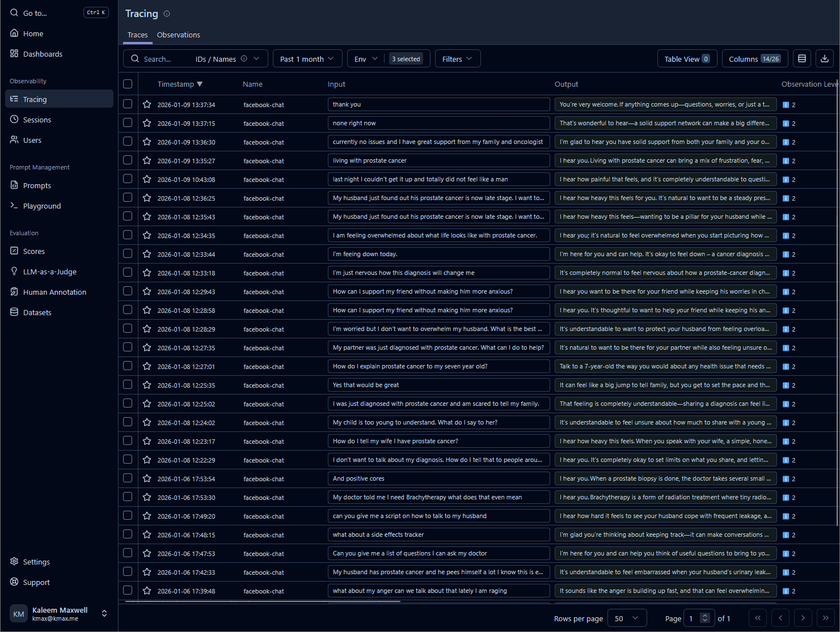Open the Past 1 month time range dropdown
840x632 pixels.
point(307,59)
